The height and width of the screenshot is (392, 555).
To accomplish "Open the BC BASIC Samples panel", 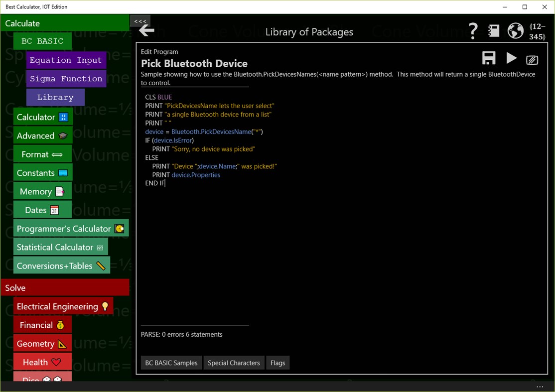I will [x=171, y=363].
